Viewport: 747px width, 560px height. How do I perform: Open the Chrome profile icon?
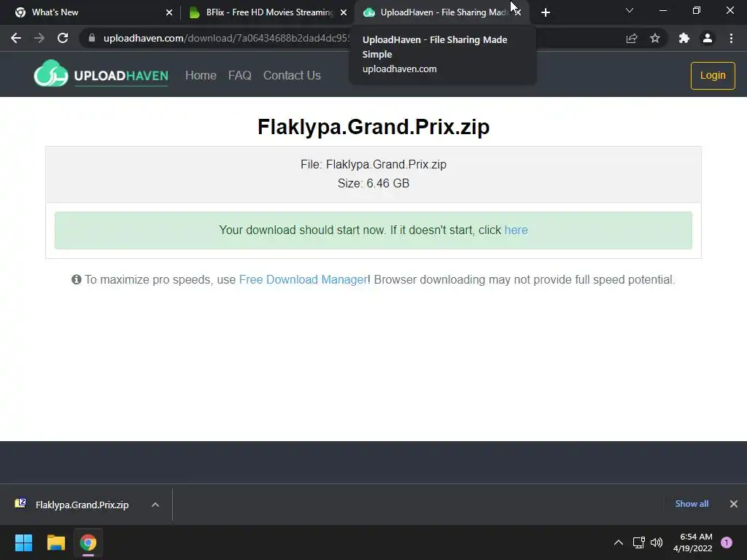click(708, 38)
